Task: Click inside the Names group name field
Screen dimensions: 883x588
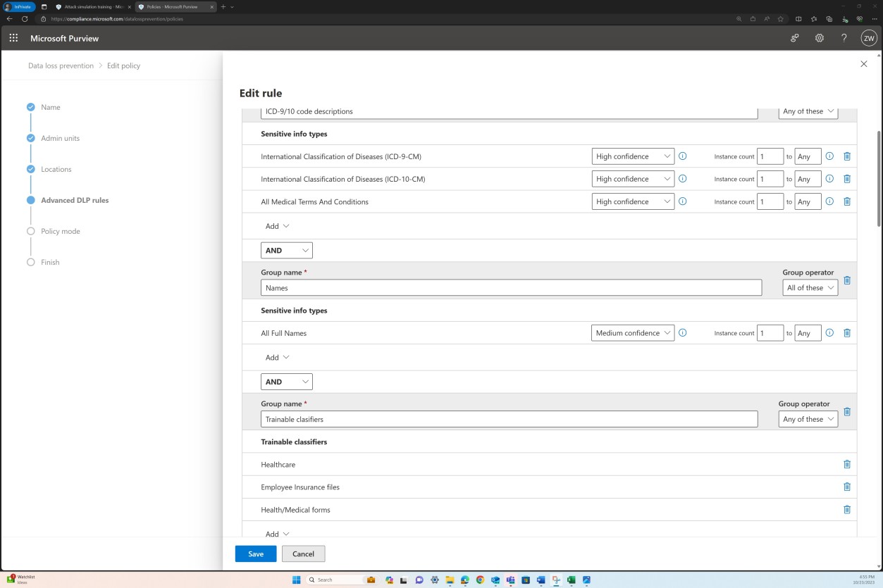Action: (x=510, y=287)
